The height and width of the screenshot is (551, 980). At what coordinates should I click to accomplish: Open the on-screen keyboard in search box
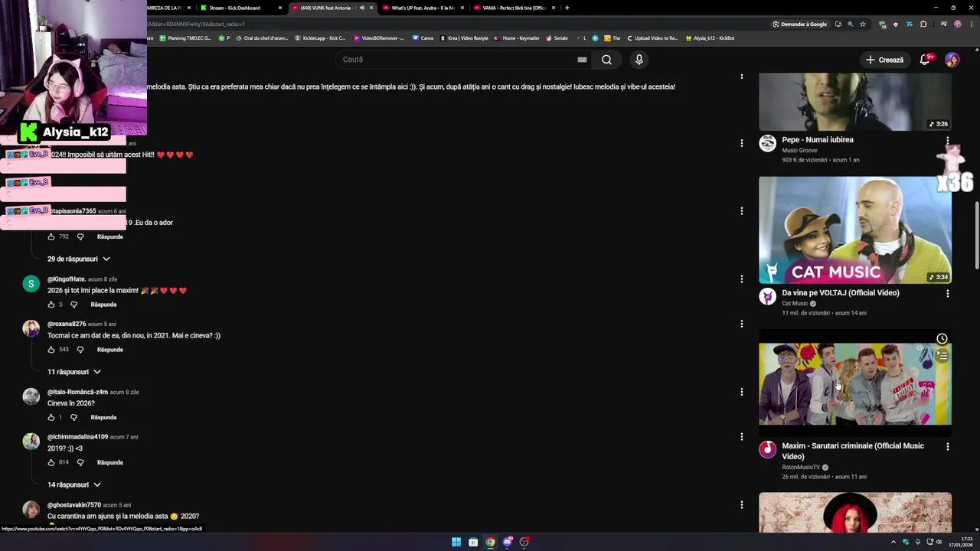(582, 60)
